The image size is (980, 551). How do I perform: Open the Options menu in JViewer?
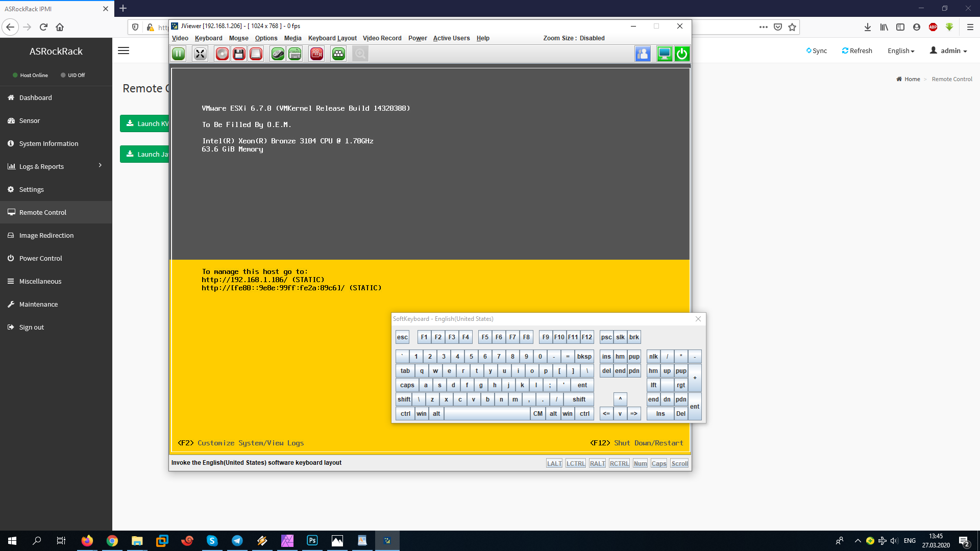(266, 38)
